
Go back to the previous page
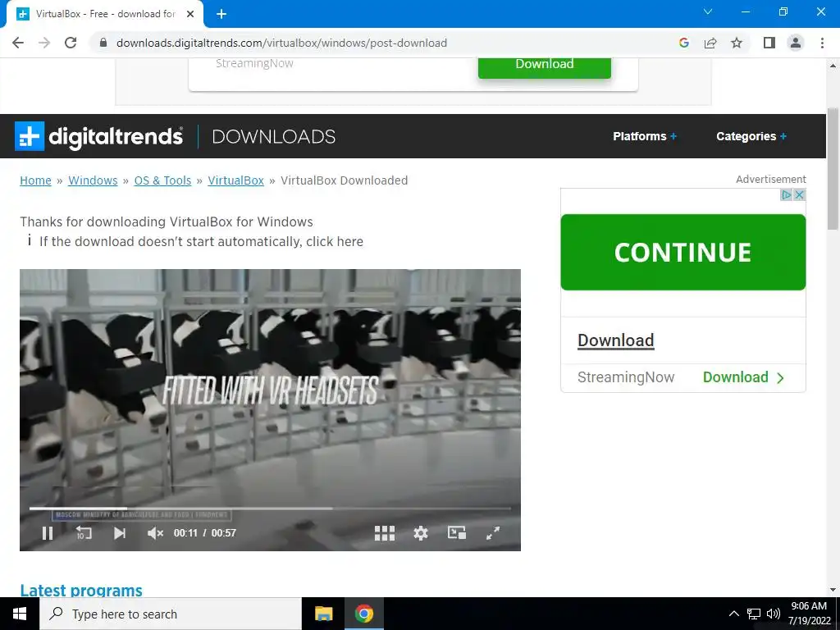(x=18, y=43)
